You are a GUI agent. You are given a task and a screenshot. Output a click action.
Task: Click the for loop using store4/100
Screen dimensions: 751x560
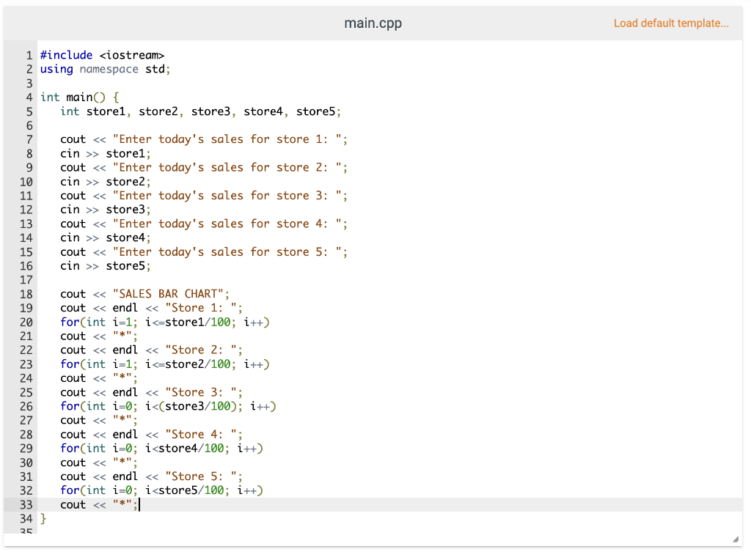coord(162,449)
